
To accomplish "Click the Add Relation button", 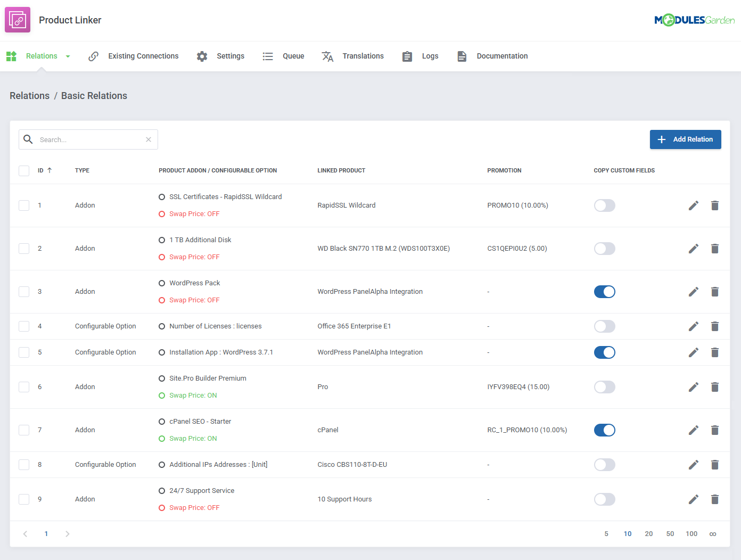I will click(686, 139).
